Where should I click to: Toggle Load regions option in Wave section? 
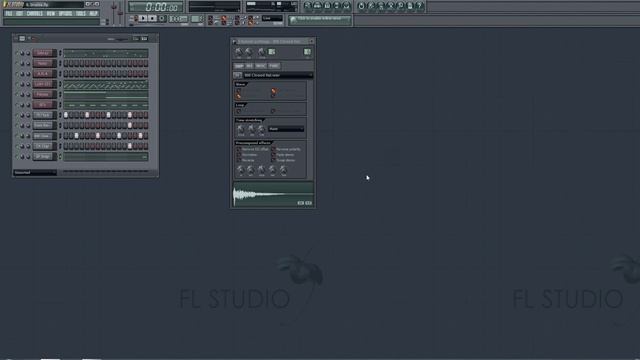tap(273, 90)
